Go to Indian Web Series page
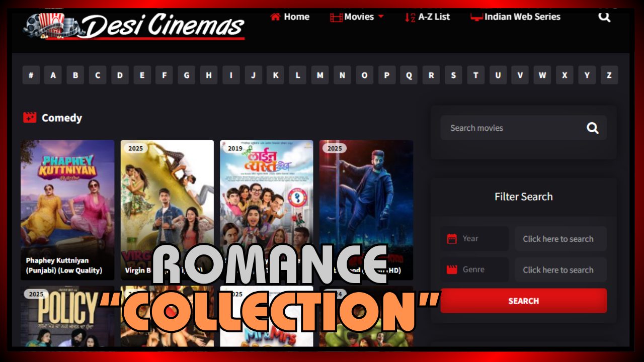This screenshot has height=362, width=644. coord(522,17)
